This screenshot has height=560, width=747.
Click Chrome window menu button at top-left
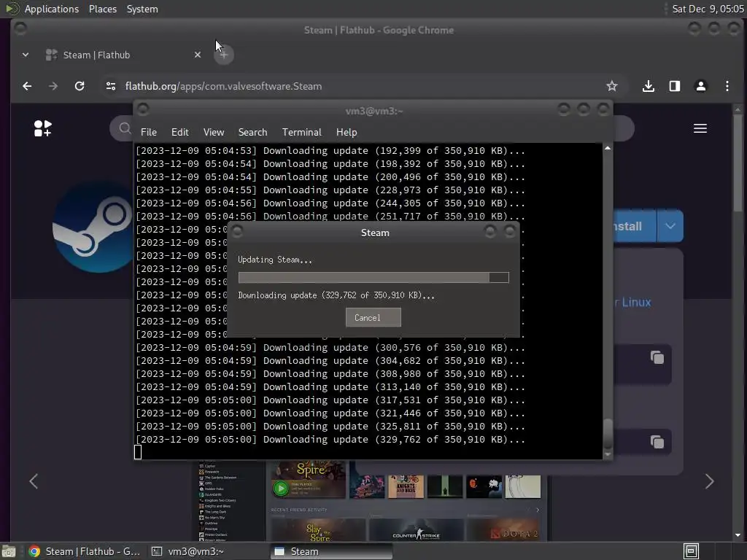pos(20,29)
